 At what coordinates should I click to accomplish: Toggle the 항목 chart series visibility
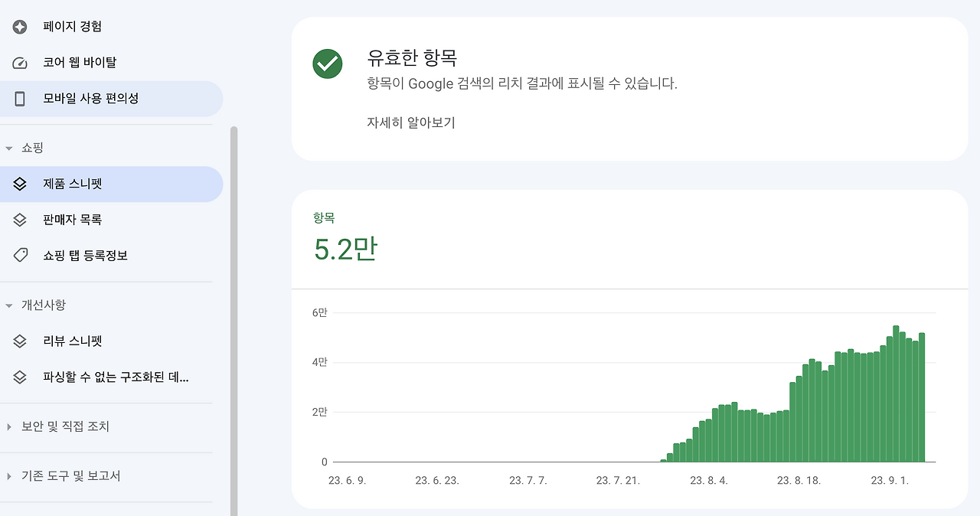[325, 217]
